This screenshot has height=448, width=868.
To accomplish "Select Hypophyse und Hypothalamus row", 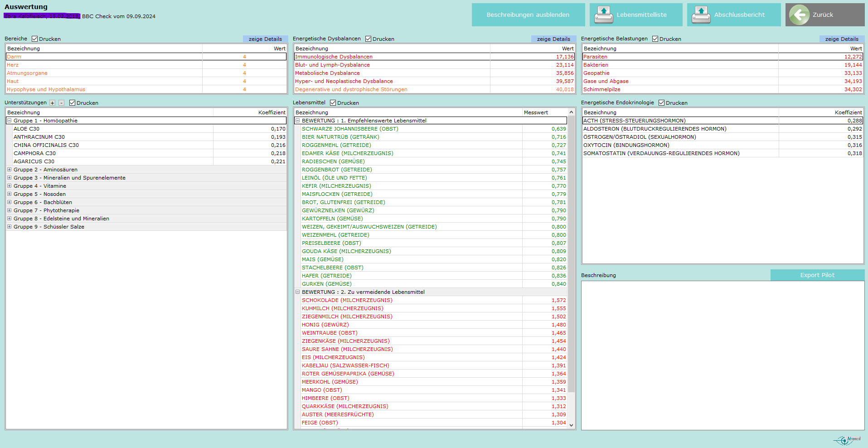I will (x=146, y=89).
